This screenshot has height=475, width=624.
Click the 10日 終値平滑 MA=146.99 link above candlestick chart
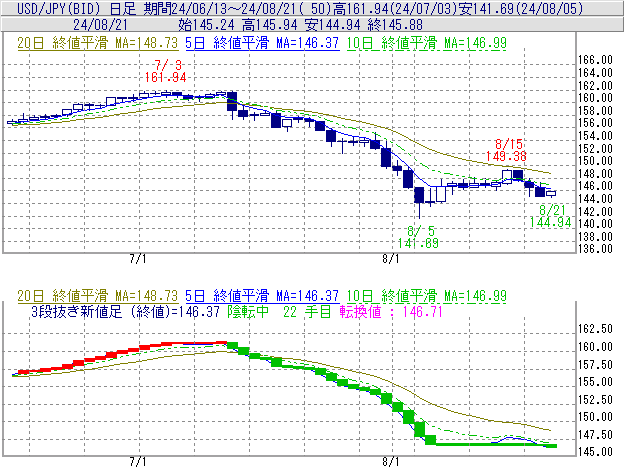tap(427, 43)
